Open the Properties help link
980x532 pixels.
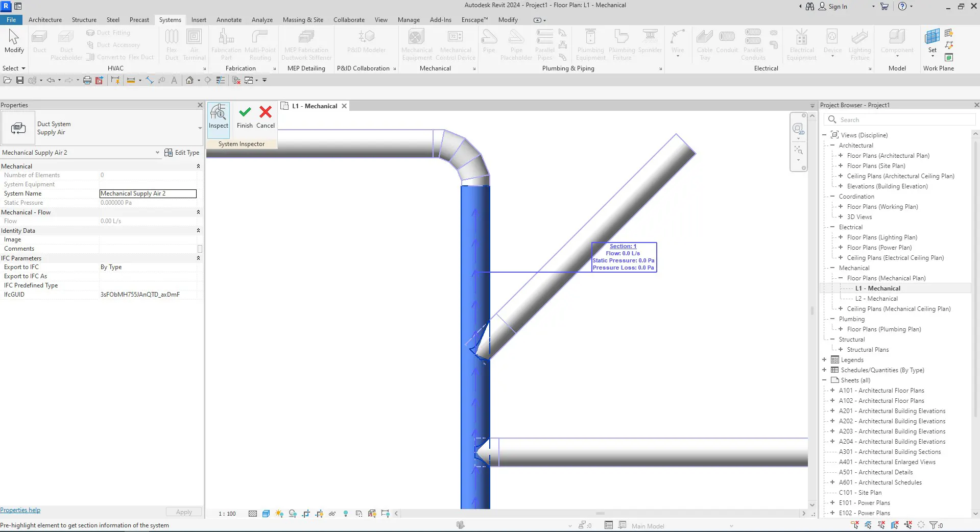coord(20,510)
